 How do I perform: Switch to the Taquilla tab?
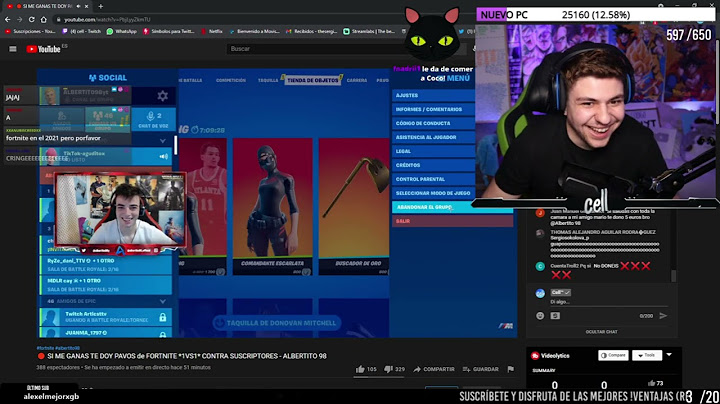click(268, 80)
